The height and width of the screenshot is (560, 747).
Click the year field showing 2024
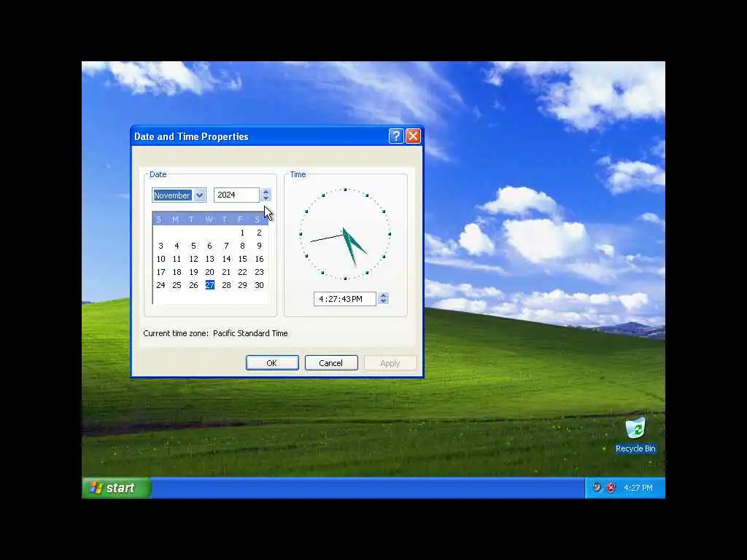coord(236,195)
